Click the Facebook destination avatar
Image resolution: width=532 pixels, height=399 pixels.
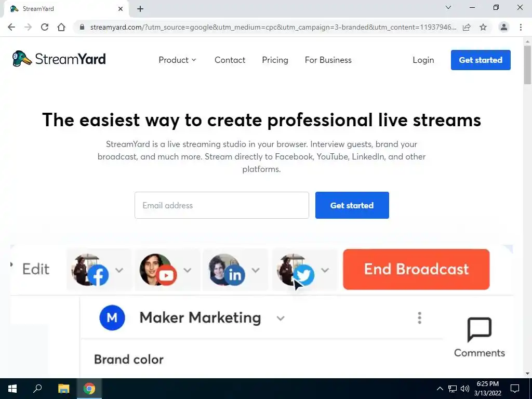coord(90,270)
